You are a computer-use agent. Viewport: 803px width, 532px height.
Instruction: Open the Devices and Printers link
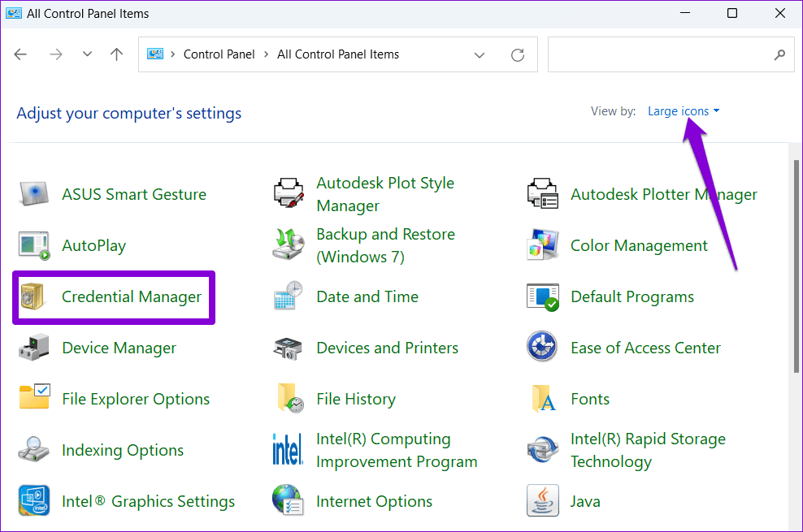pyautogui.click(x=387, y=348)
